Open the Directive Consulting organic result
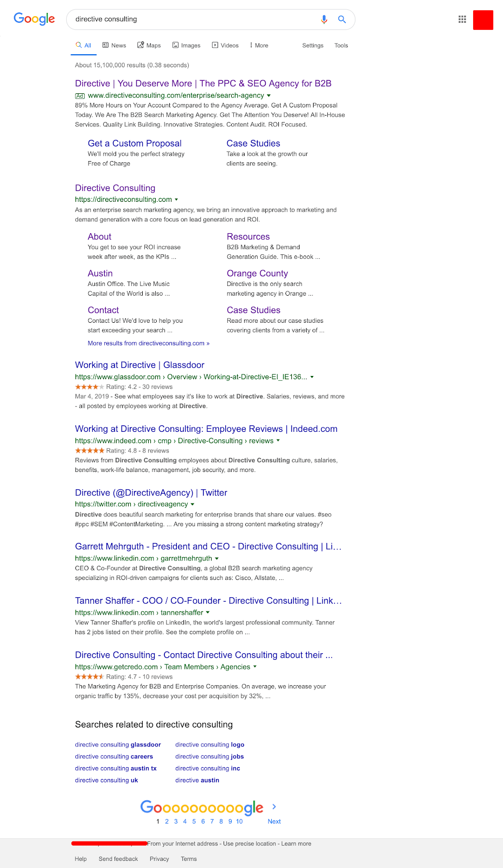 click(115, 188)
